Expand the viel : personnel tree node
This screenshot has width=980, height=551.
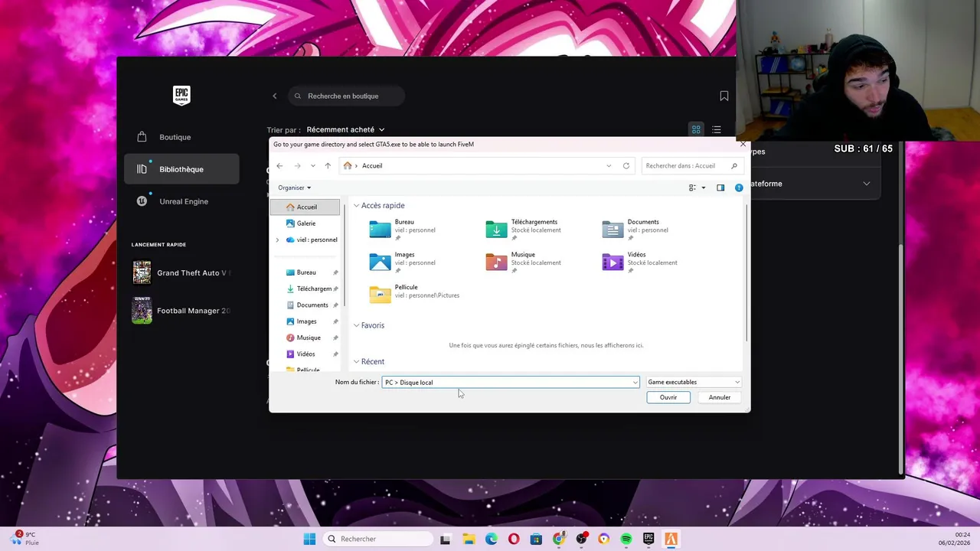tap(277, 240)
